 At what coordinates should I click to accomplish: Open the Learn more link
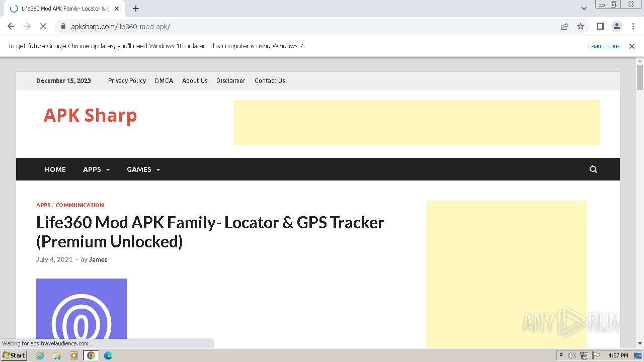pyautogui.click(x=604, y=46)
